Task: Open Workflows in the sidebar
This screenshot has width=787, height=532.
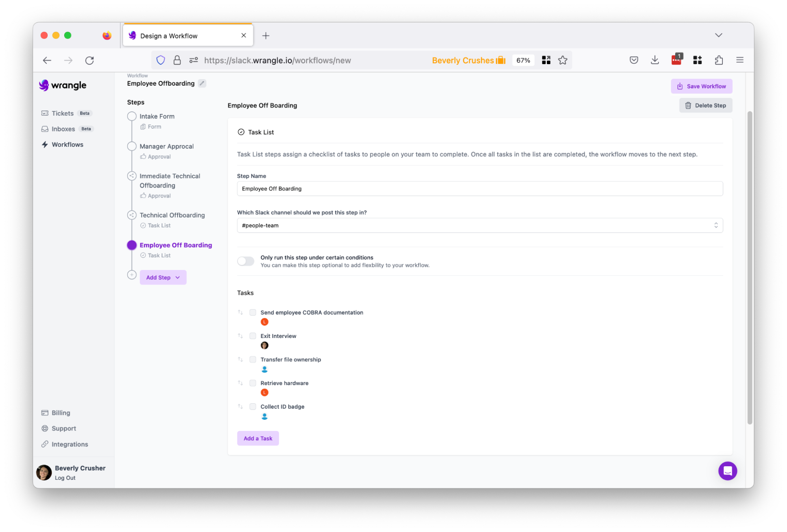Action: (67, 144)
